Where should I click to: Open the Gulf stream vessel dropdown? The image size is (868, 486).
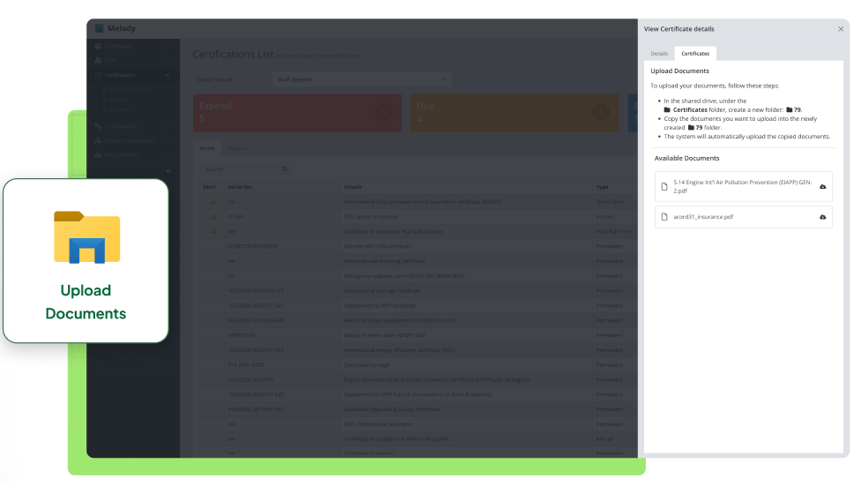(361, 79)
